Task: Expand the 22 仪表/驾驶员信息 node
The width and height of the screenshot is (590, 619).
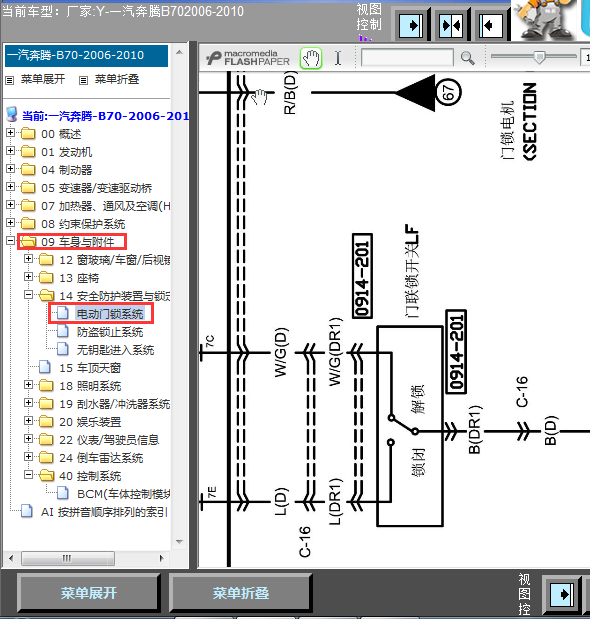Action: point(28,438)
